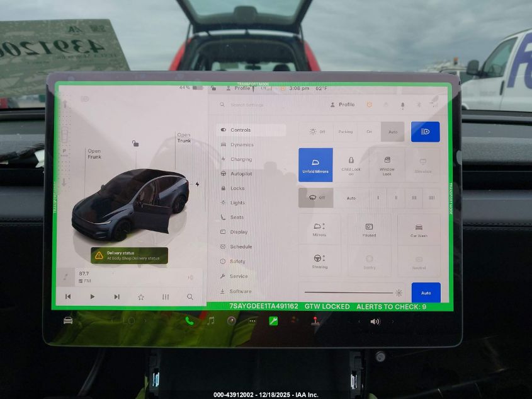Screen dimensions: 532x399
Task: Toggle the fog lights button
Action: pyautogui.click(x=426, y=132)
